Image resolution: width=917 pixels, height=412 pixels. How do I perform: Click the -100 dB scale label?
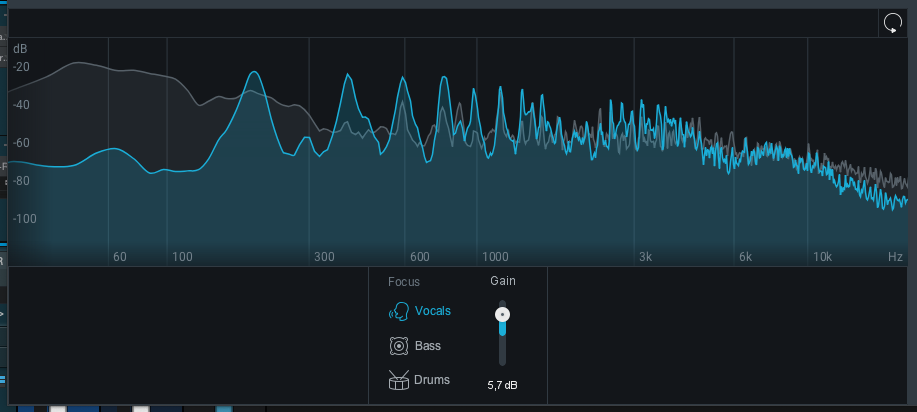pyautogui.click(x=25, y=219)
